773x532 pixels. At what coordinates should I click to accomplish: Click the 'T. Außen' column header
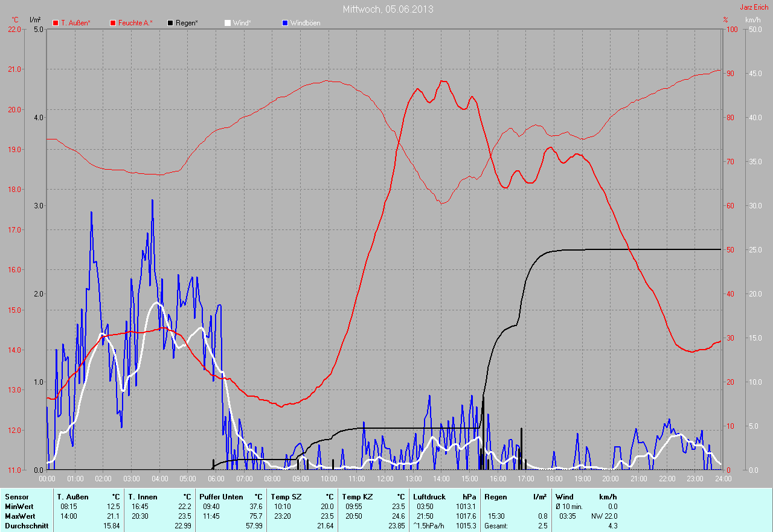[72, 497]
